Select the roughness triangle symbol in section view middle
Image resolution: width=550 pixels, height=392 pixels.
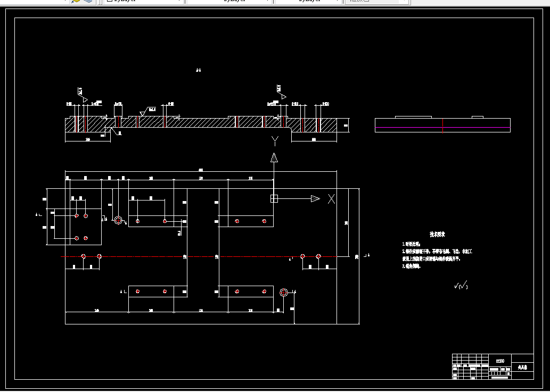pos(143,113)
